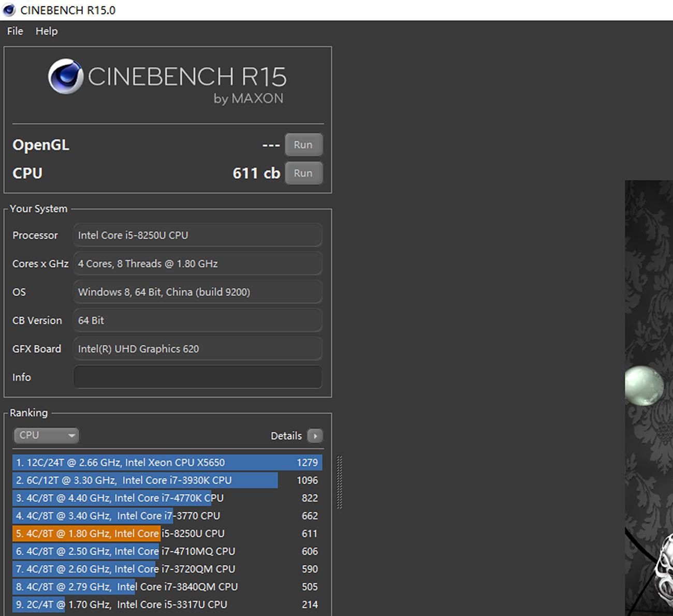Click the OS field showing Windows 8
Screen dimensions: 673x616
point(198,292)
